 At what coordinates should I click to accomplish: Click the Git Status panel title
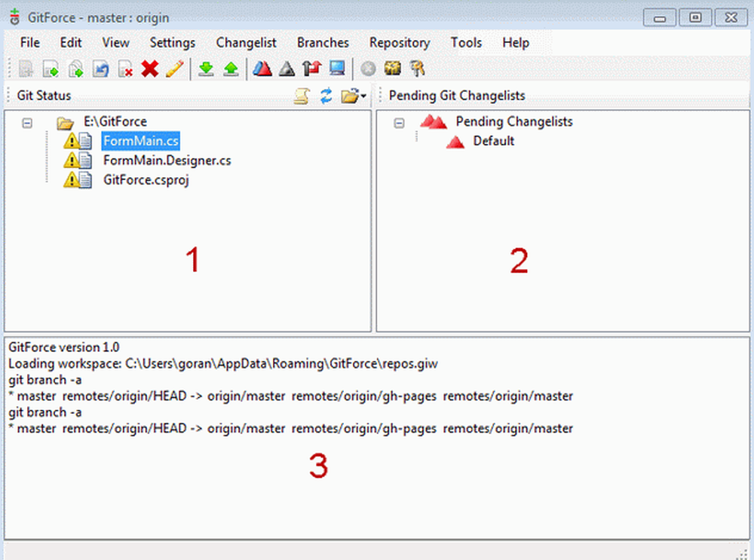44,96
